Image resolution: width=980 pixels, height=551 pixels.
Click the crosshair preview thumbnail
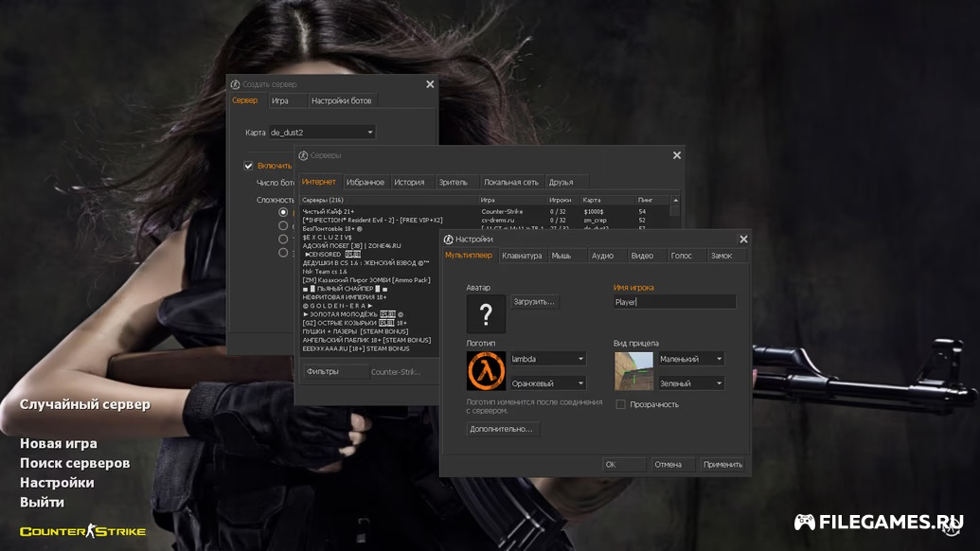pyautogui.click(x=633, y=371)
